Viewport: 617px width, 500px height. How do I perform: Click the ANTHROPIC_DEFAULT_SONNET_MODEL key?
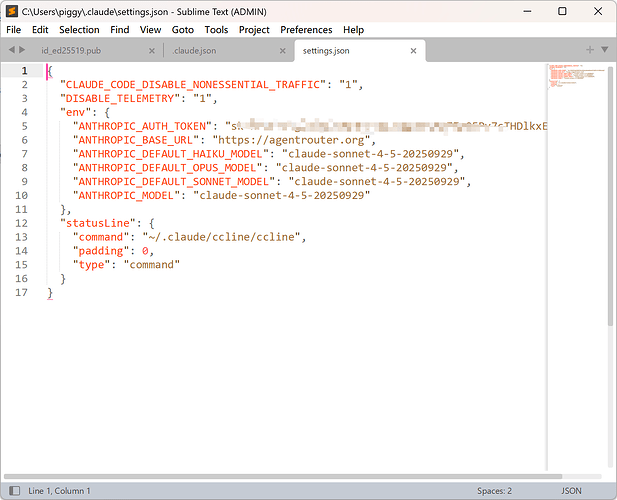click(x=174, y=181)
